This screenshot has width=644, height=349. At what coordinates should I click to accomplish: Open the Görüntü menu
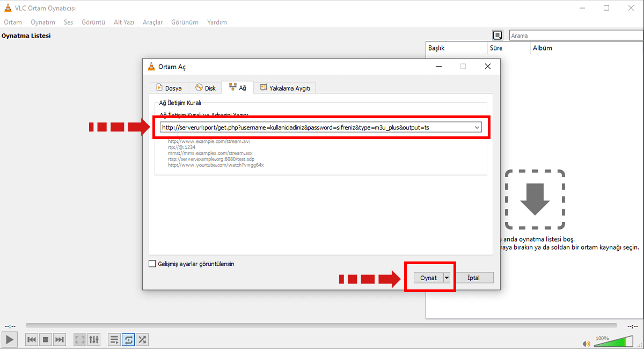tap(93, 22)
